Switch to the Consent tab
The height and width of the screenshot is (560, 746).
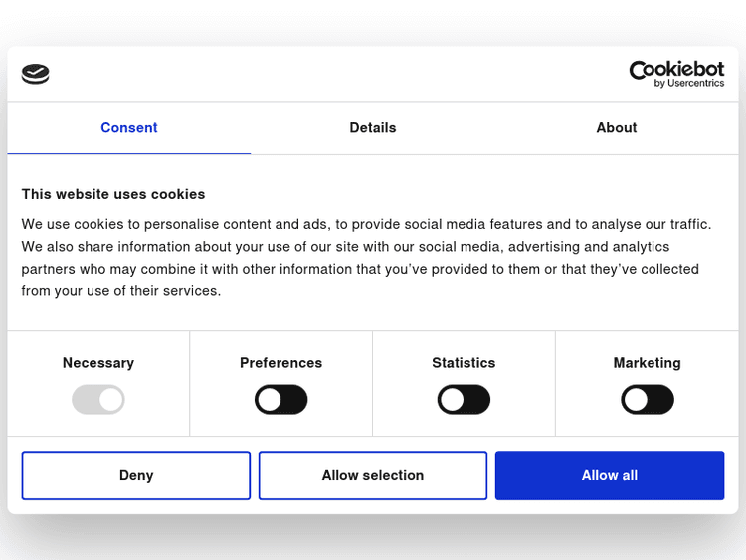coord(129,128)
